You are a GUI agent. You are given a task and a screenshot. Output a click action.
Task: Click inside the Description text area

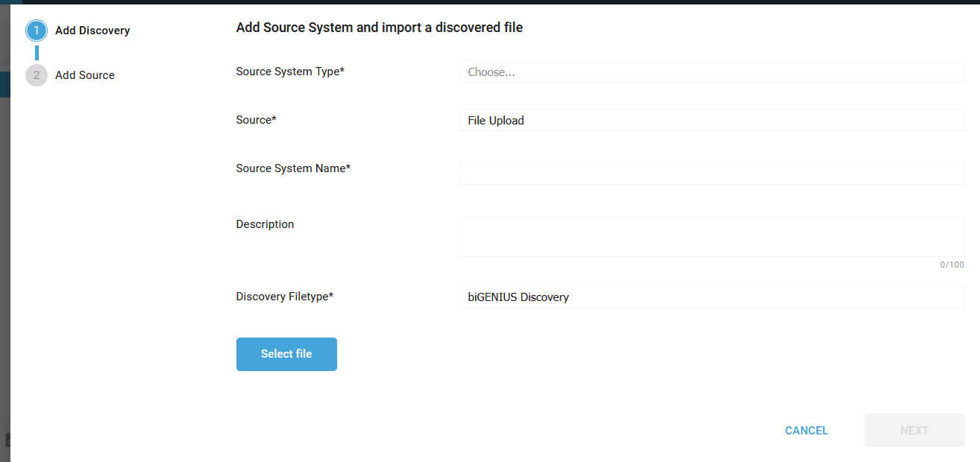click(x=712, y=237)
